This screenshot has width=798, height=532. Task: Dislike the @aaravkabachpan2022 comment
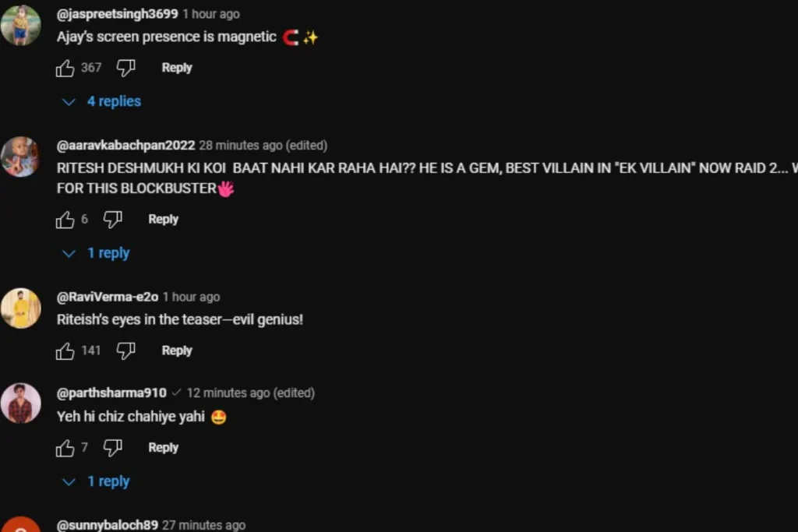112,219
